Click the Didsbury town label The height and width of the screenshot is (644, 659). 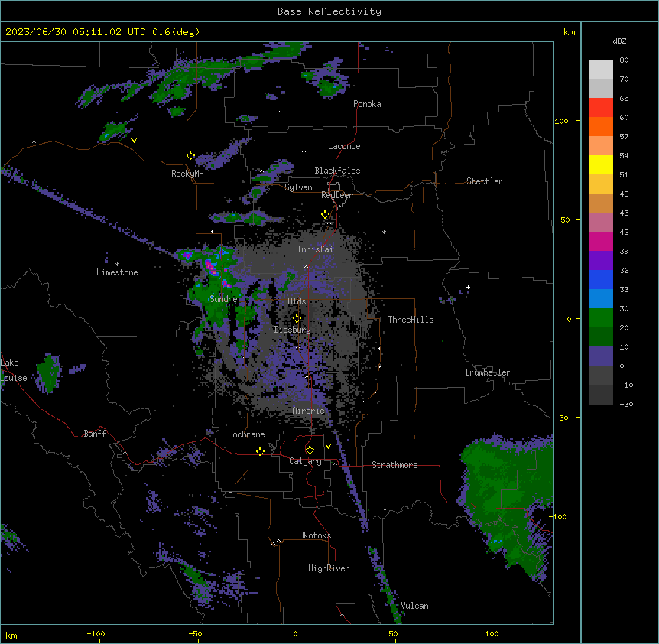[293, 330]
